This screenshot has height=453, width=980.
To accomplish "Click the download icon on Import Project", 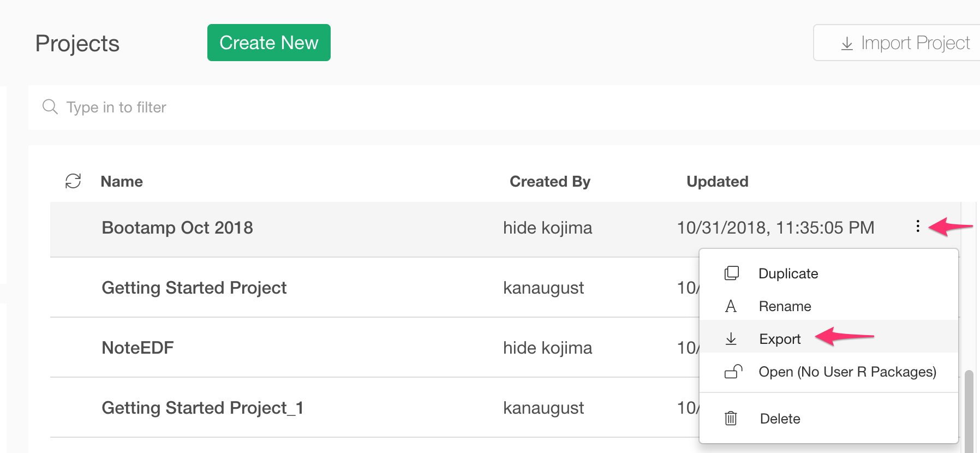I will tap(847, 43).
